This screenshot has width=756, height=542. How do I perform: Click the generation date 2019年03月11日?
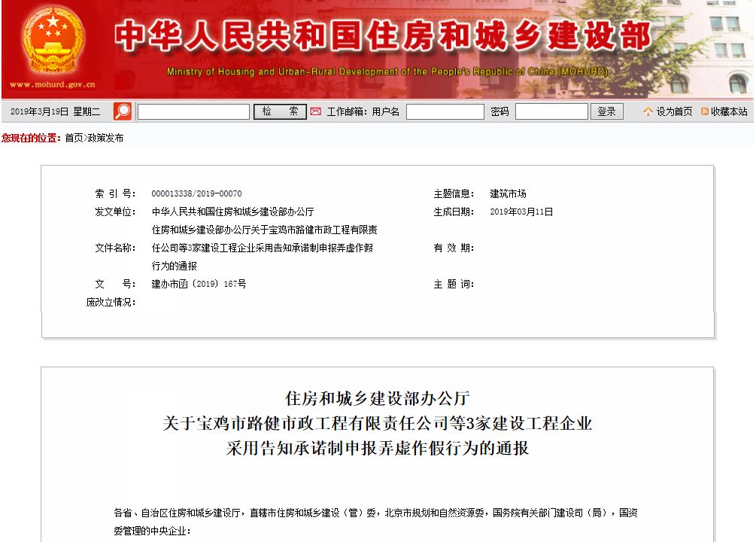(x=521, y=212)
